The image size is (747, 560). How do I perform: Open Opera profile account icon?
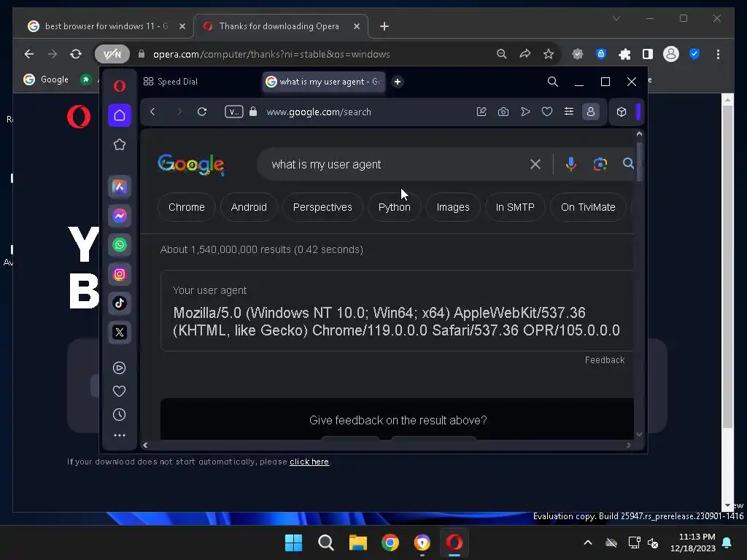pos(591,112)
